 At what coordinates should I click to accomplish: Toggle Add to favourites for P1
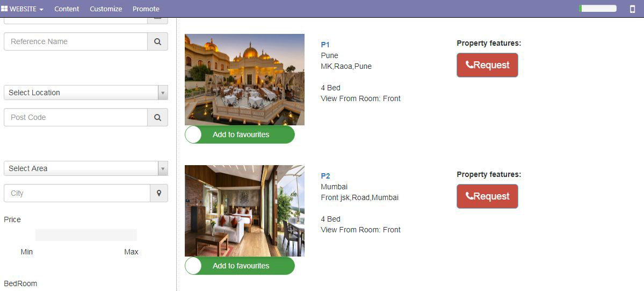240,134
